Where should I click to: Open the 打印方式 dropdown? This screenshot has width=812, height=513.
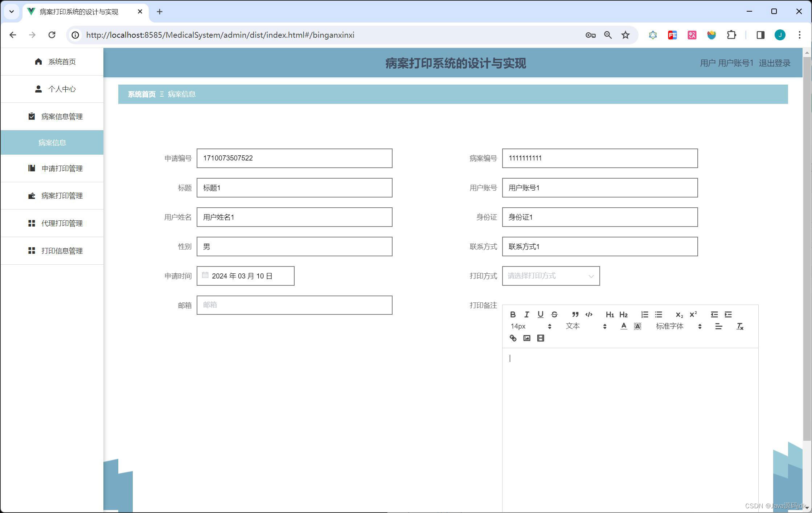click(550, 276)
